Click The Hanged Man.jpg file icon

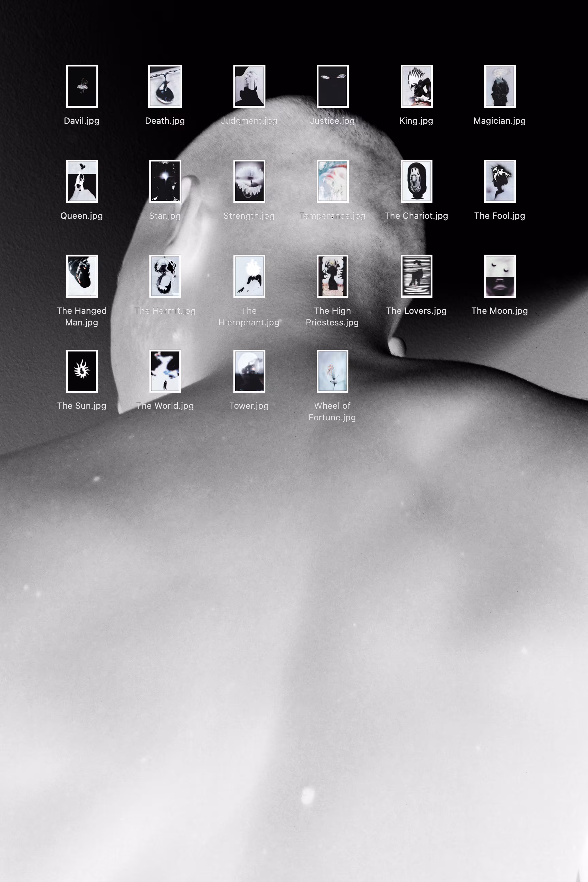coord(82,276)
